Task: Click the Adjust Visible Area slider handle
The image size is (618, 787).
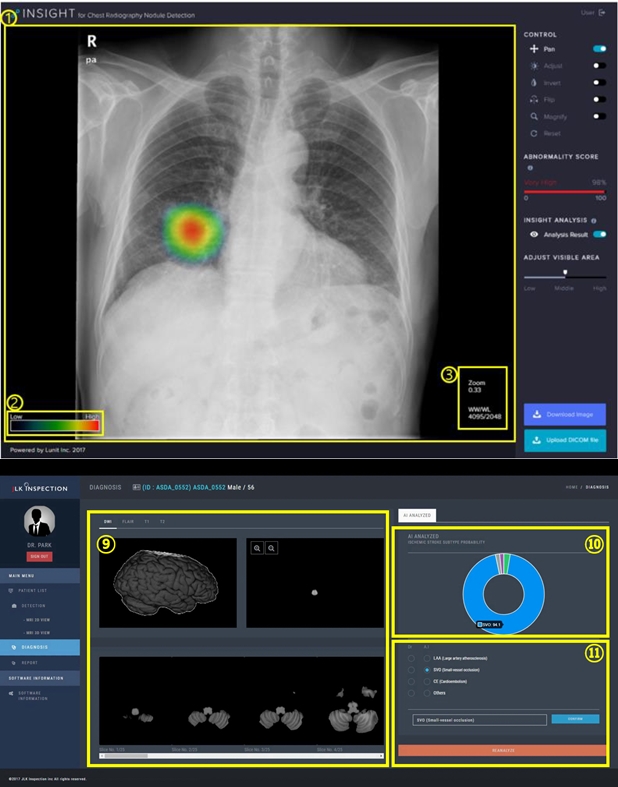Action: tap(566, 271)
